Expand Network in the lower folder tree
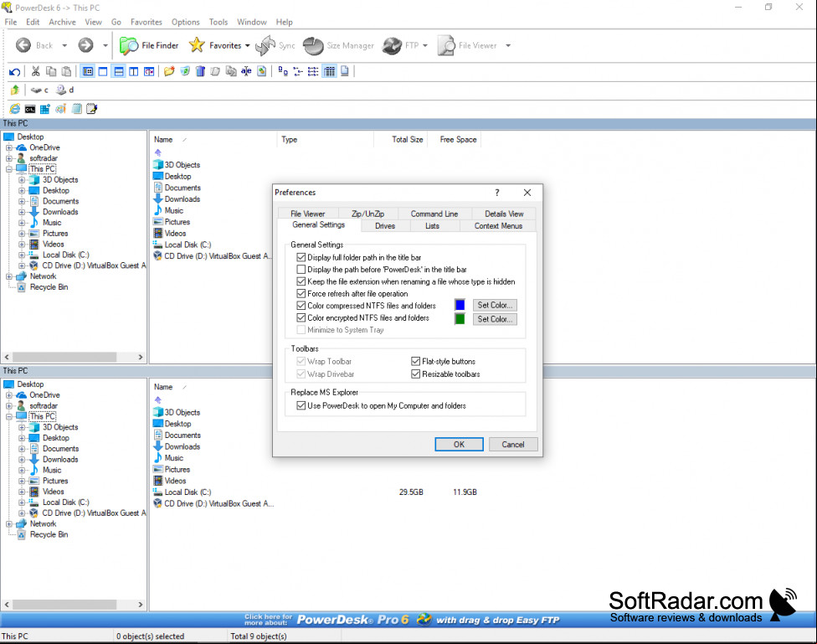Image resolution: width=817 pixels, height=644 pixels. [9, 524]
